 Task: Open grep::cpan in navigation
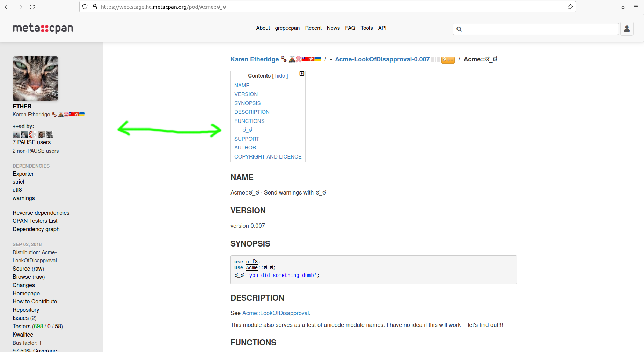(287, 28)
